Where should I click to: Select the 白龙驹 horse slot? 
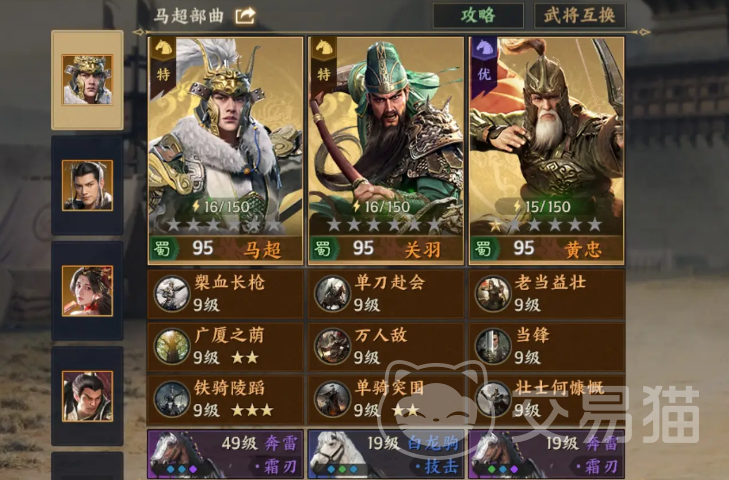(386, 454)
